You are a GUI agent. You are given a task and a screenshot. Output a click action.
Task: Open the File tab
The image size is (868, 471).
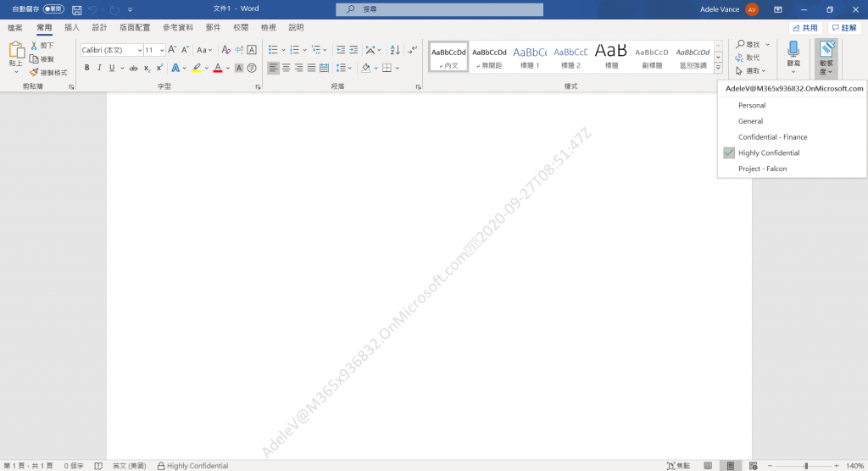click(15, 28)
